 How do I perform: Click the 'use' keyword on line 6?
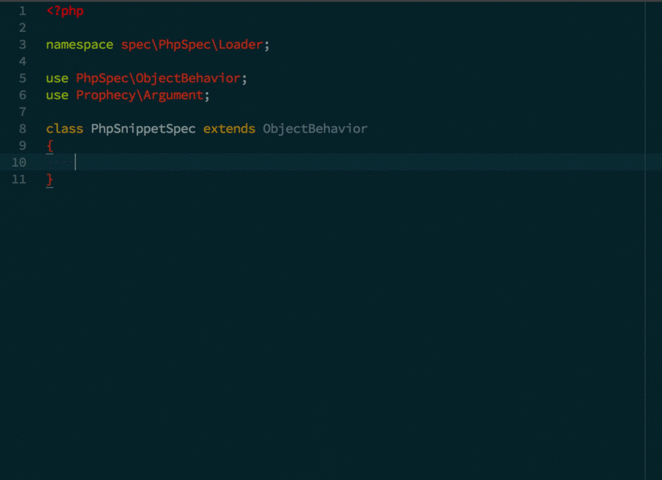57,95
